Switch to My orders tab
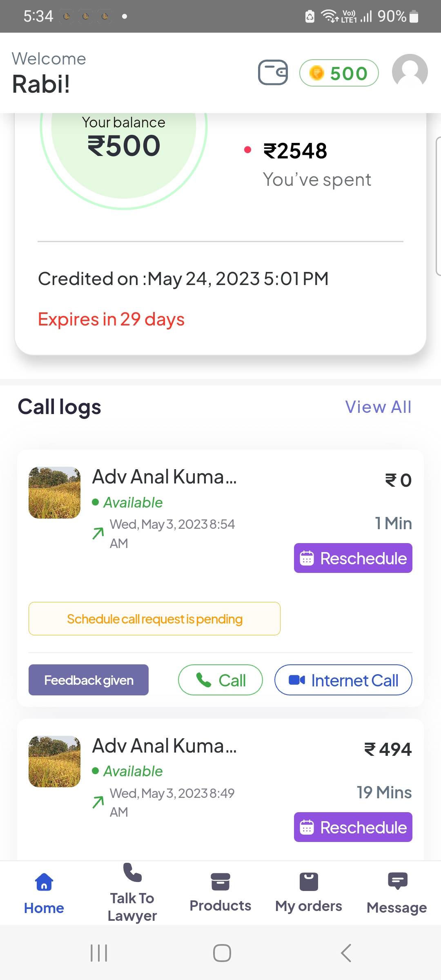This screenshot has height=980, width=441. [x=309, y=893]
